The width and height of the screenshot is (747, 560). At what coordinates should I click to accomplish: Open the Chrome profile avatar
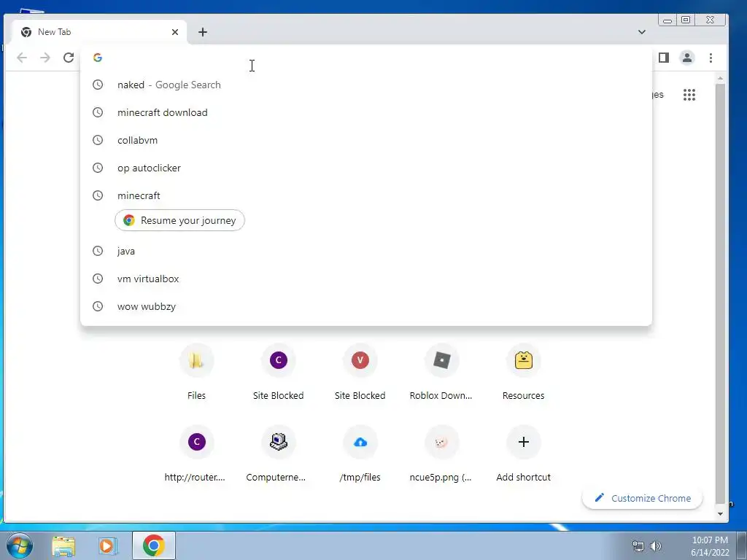click(687, 58)
